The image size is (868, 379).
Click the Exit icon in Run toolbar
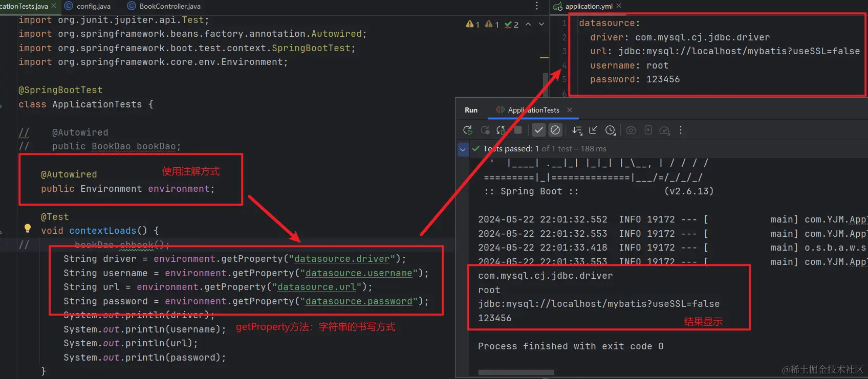(x=648, y=130)
